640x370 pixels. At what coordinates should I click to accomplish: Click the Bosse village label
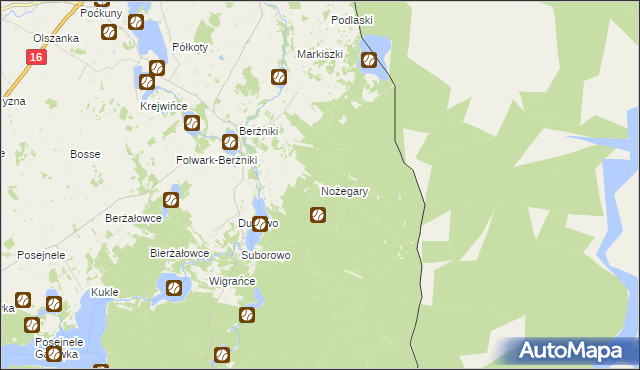(85, 154)
